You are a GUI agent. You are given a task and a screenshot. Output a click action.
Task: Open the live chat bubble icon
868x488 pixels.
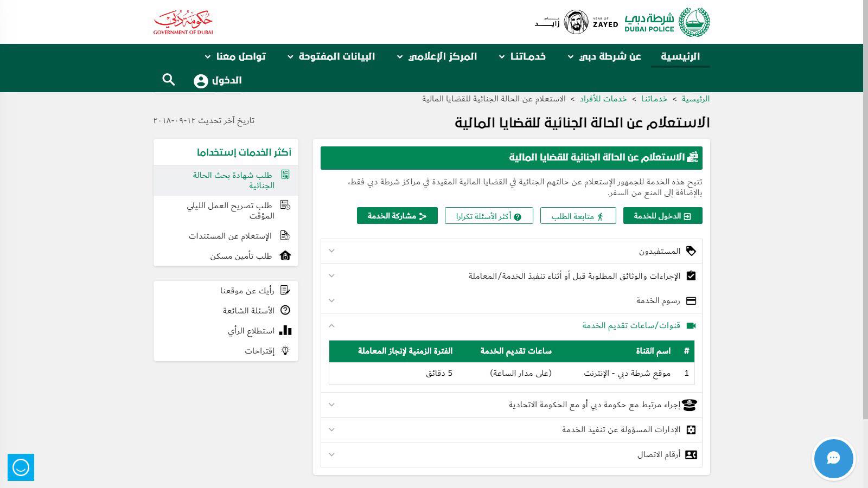click(834, 458)
